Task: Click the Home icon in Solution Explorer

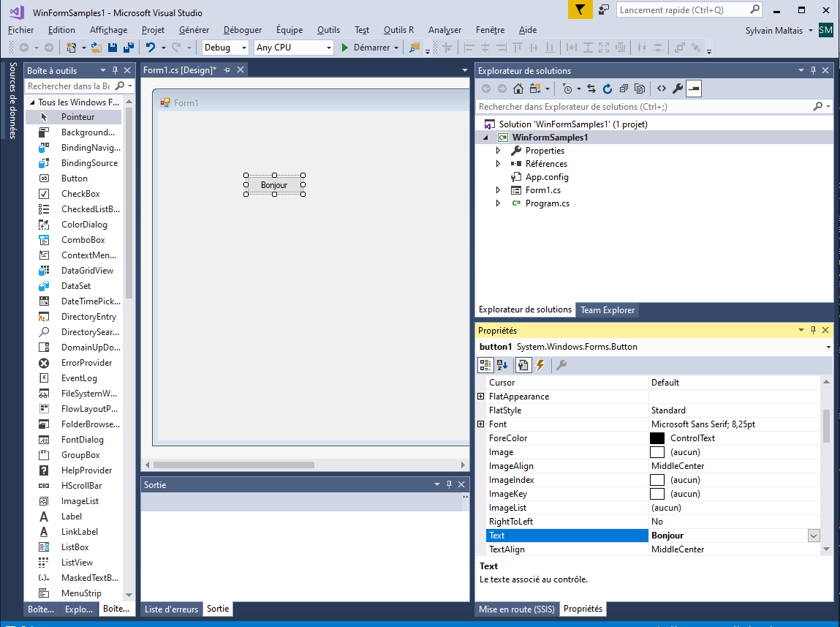Action: [x=518, y=89]
